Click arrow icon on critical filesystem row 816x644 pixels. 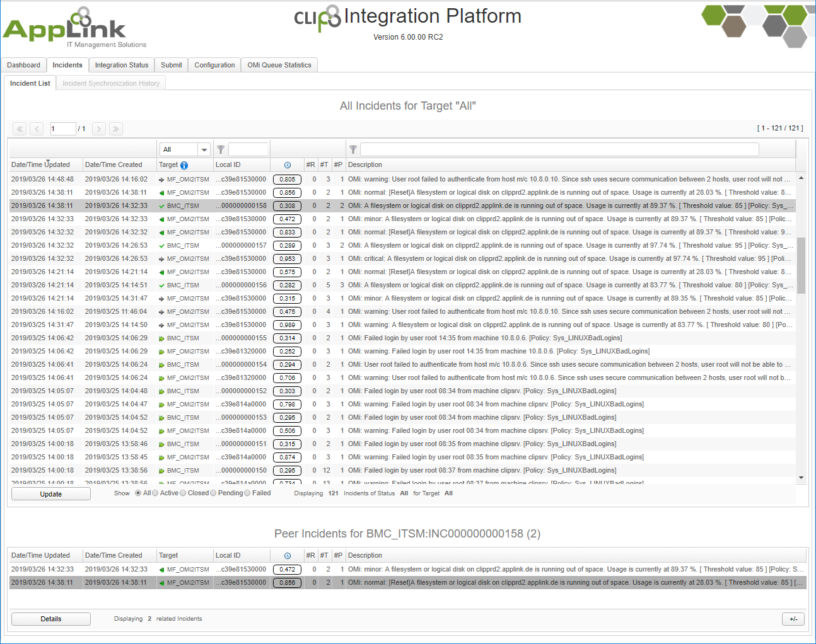pos(162,259)
